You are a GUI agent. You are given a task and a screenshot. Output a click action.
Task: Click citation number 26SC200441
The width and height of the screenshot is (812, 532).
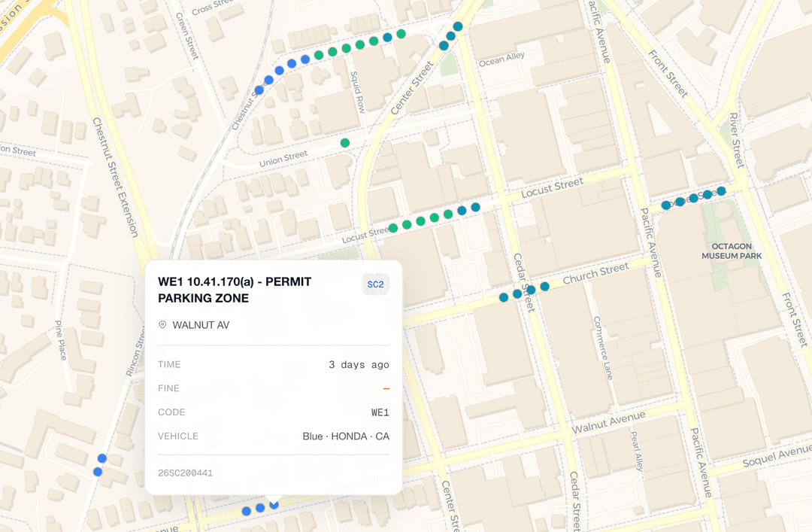tap(185, 473)
